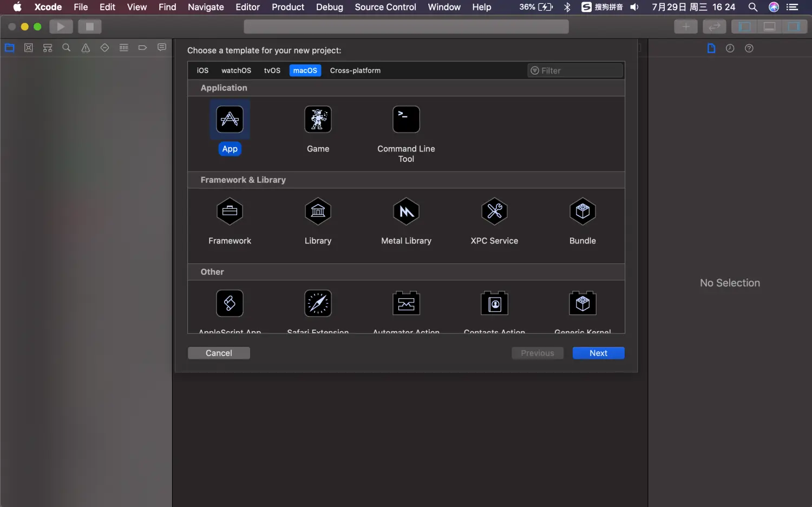
Task: Open the Test navigator diamond icon
Action: (x=104, y=48)
